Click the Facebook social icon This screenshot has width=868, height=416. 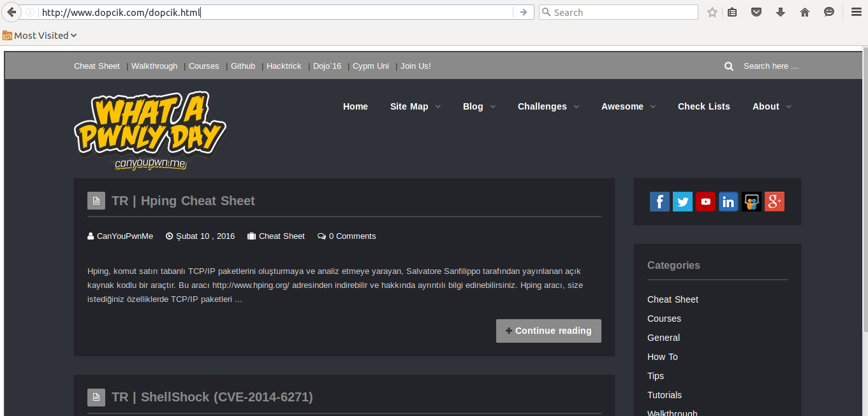[659, 202]
